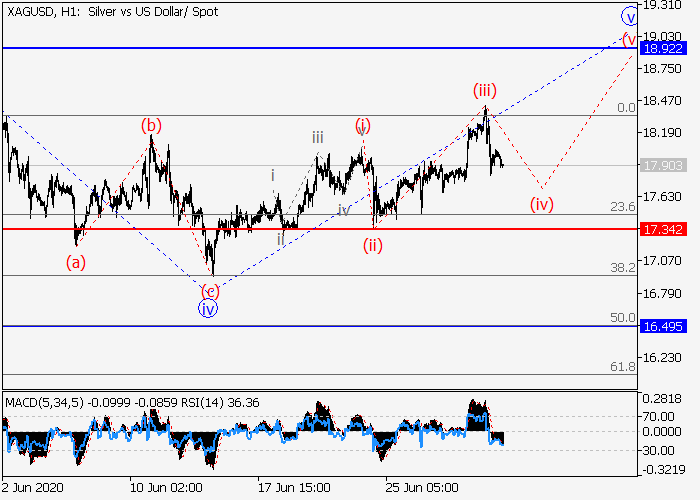Click the blue circled iv wave marker

tap(209, 309)
